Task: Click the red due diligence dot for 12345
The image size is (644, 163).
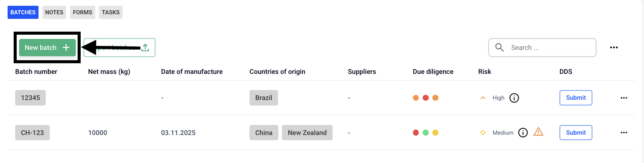Action: coord(426,98)
